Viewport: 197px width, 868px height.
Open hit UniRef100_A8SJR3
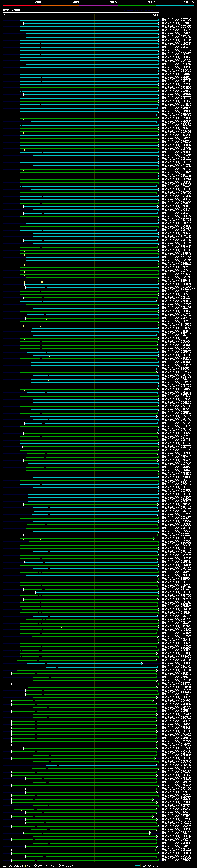(x=177, y=30)
